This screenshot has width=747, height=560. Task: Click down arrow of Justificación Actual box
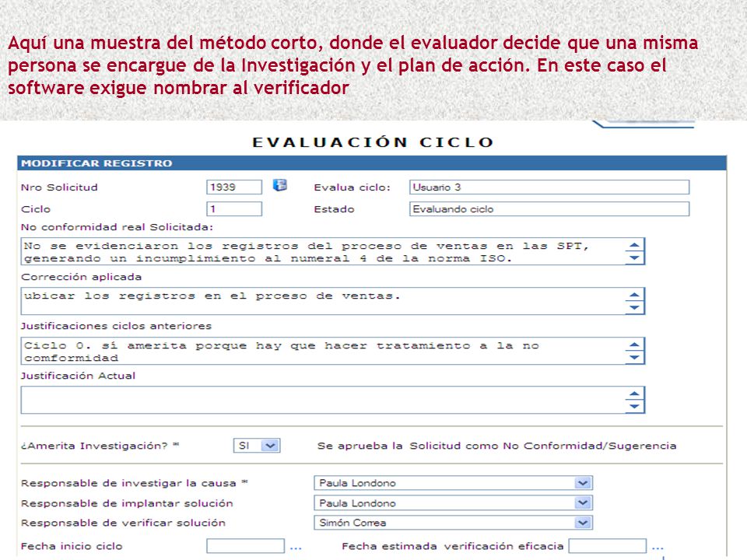634,406
